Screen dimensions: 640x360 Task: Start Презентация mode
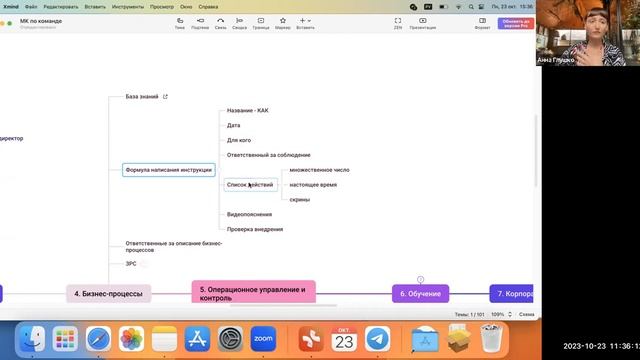coord(423,23)
